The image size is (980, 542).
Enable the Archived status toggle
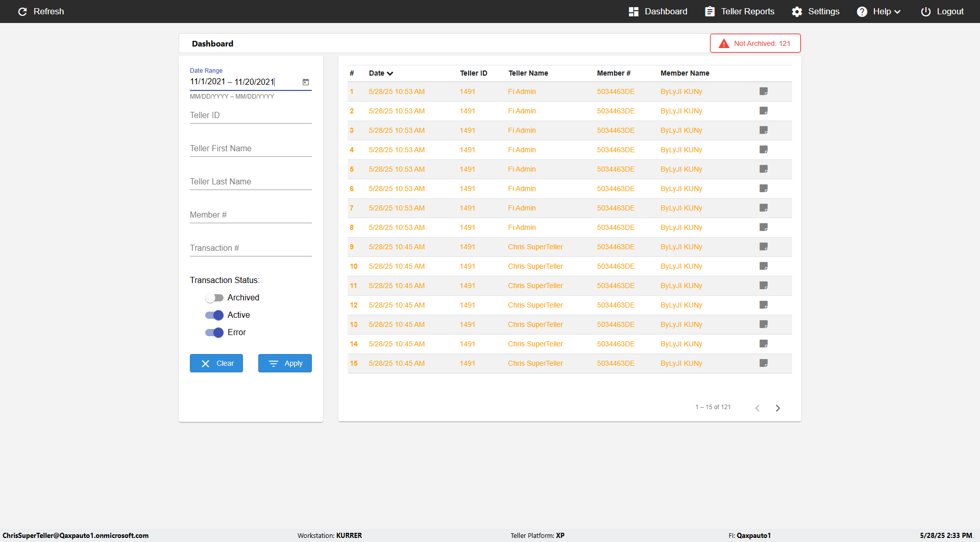[214, 298]
